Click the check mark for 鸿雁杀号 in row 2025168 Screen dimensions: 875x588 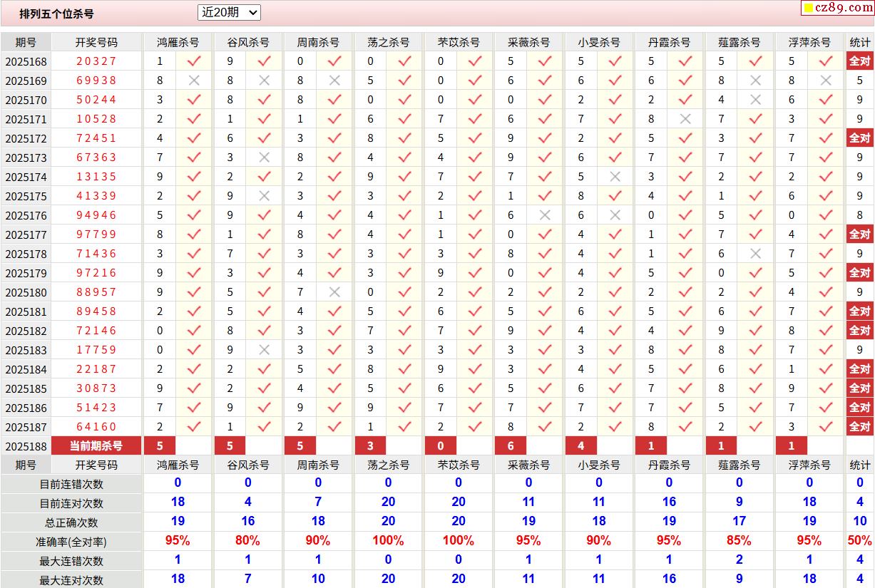(x=194, y=61)
